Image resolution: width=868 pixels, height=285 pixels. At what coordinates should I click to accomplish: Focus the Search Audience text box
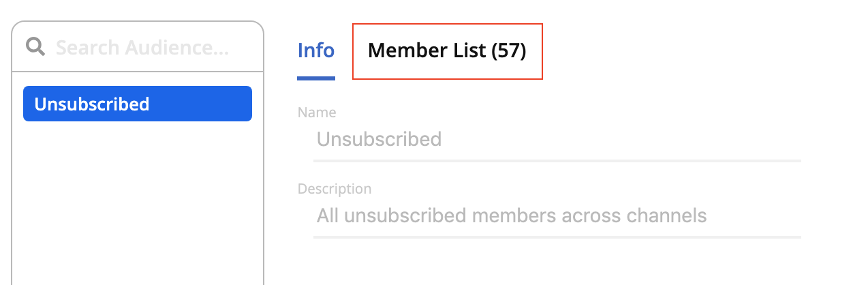click(x=138, y=47)
